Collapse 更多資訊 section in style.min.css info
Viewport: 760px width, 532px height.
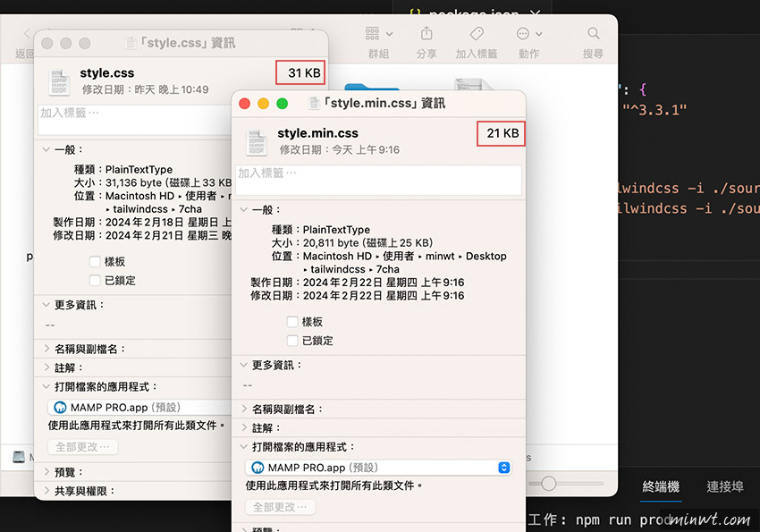coord(244,365)
